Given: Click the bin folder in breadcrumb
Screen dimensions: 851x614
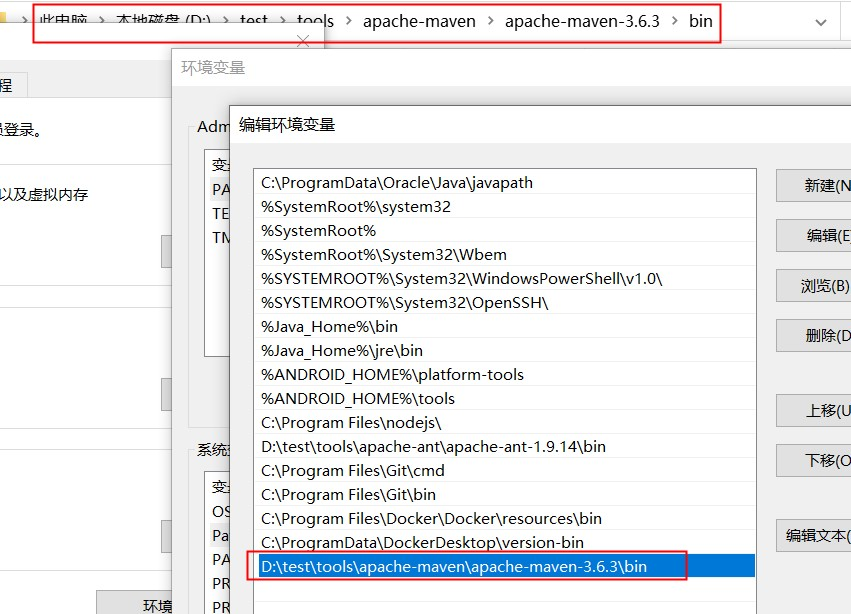Looking at the screenshot, I should pos(700,21).
